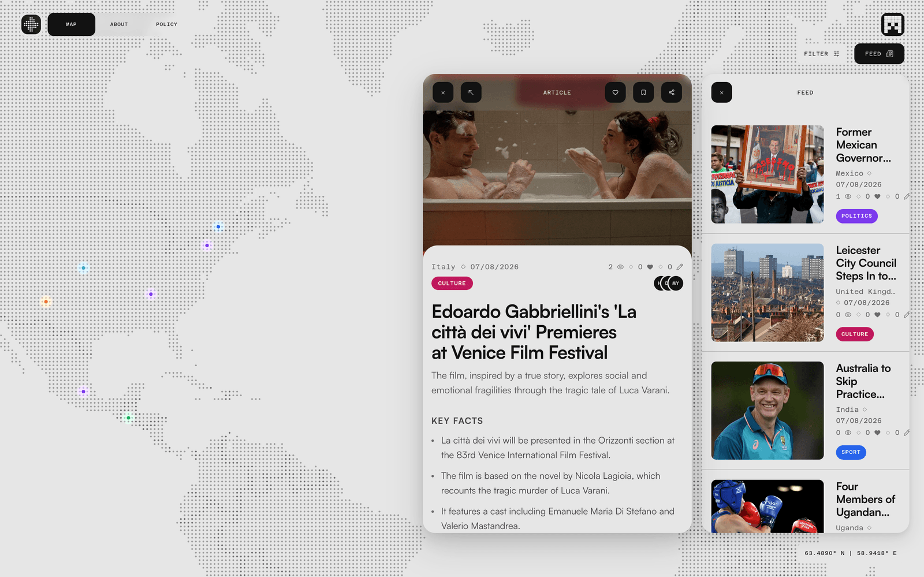Screen dimensions: 924x577
Task: Open the About page
Action: coord(119,24)
